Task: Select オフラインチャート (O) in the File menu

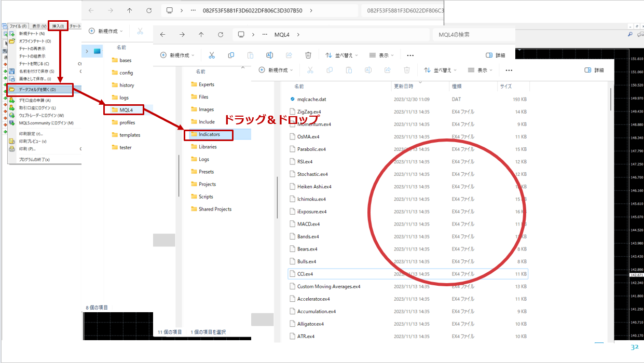Action: tap(35, 41)
